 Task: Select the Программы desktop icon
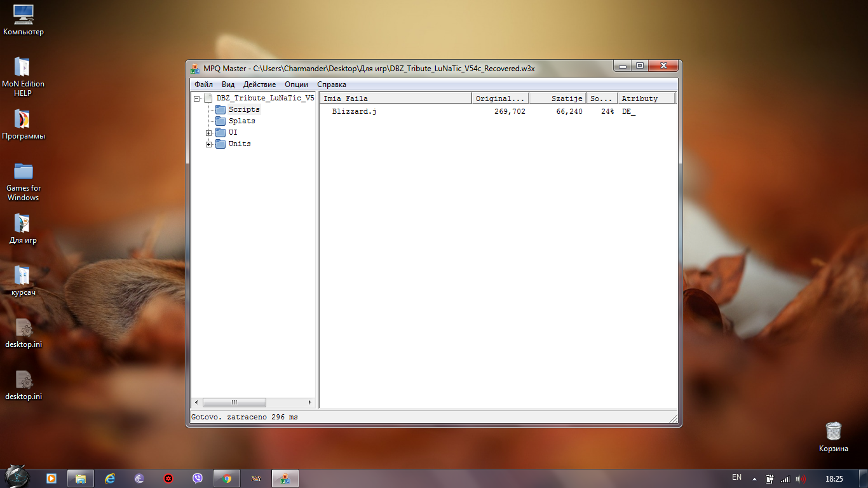24,125
